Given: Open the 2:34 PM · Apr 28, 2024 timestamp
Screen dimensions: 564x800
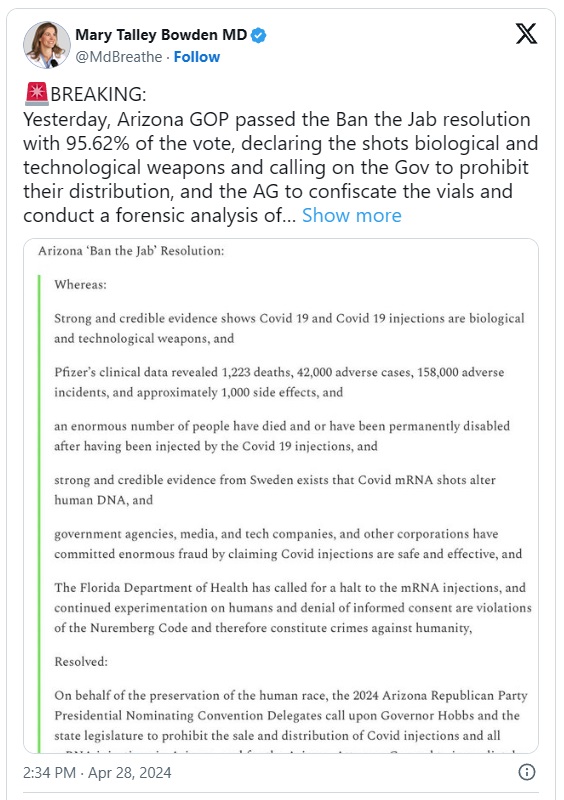Looking at the screenshot, I should tap(97, 772).
